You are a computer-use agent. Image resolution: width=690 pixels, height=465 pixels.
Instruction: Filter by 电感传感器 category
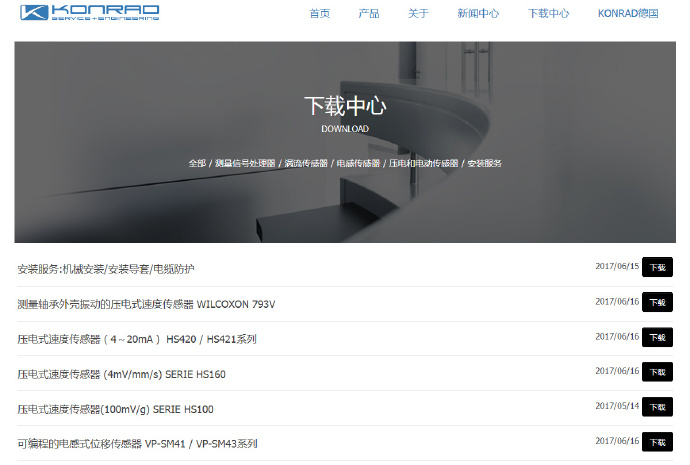(358, 163)
